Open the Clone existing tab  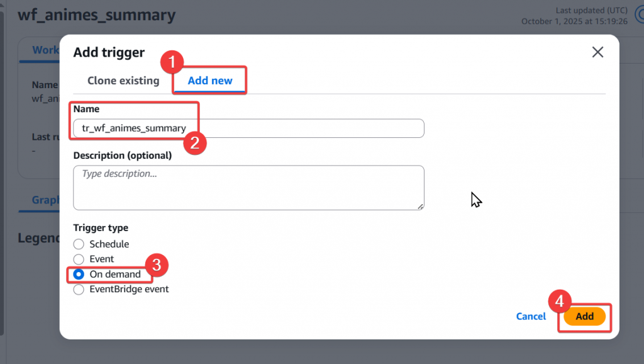tap(123, 81)
